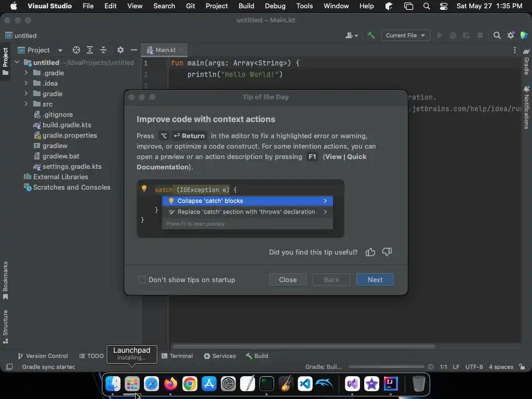Cancel Gradle build progress with stop icon
Viewport: 532px width, 399px height.
(x=431, y=367)
